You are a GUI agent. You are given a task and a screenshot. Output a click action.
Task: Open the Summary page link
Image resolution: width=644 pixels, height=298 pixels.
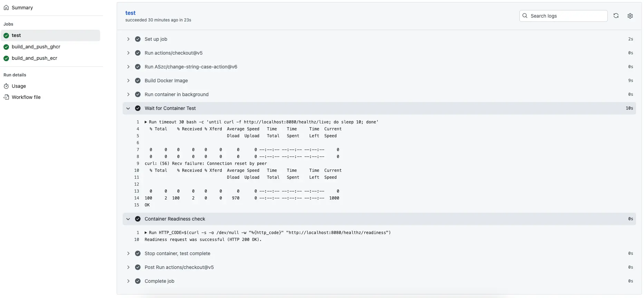(22, 8)
